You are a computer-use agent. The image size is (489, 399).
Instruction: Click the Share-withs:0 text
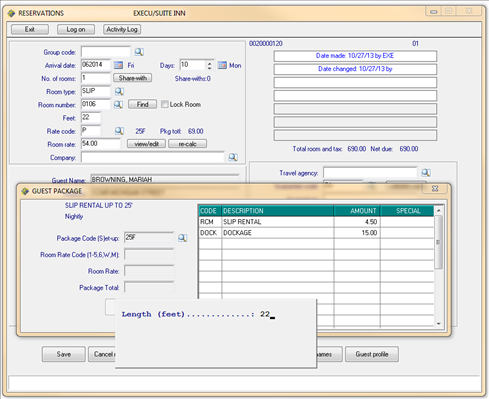pos(193,79)
